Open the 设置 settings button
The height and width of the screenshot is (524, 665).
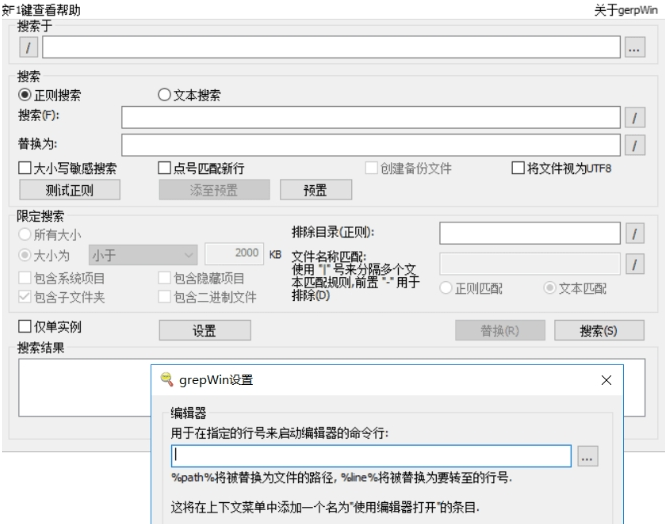204,330
